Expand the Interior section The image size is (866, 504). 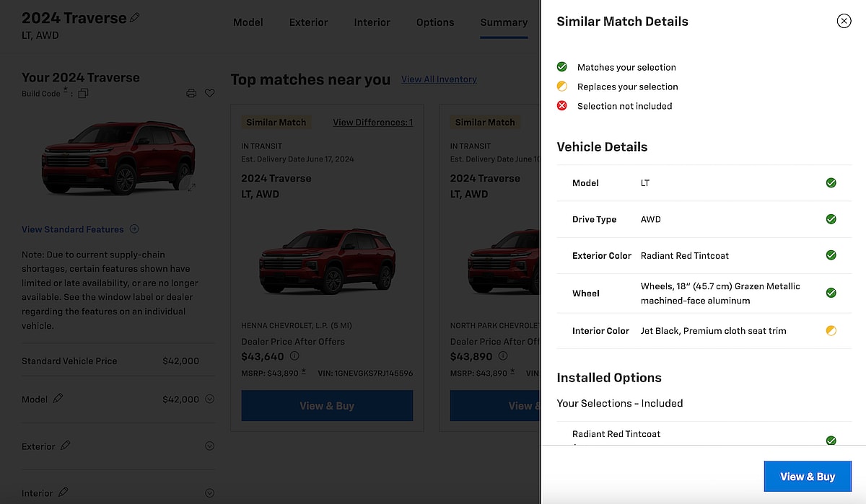tap(209, 492)
